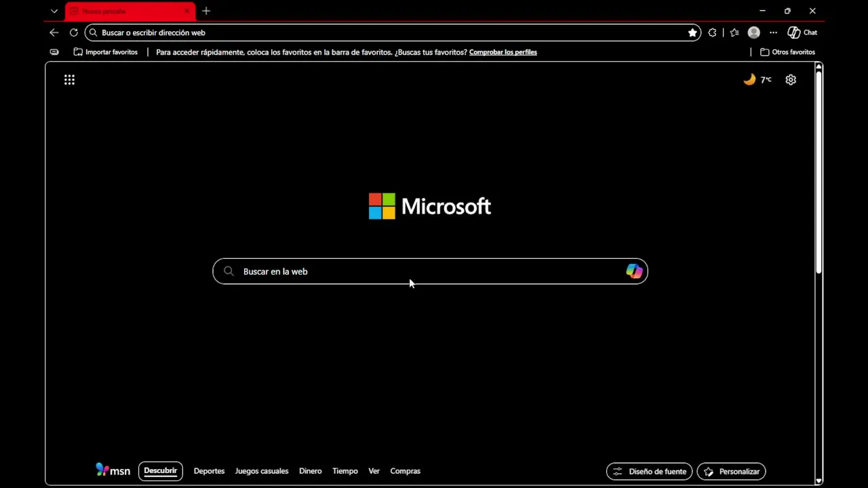Open Copilot Chat button
Image resolution: width=868 pixels, height=488 pixels.
coord(802,33)
